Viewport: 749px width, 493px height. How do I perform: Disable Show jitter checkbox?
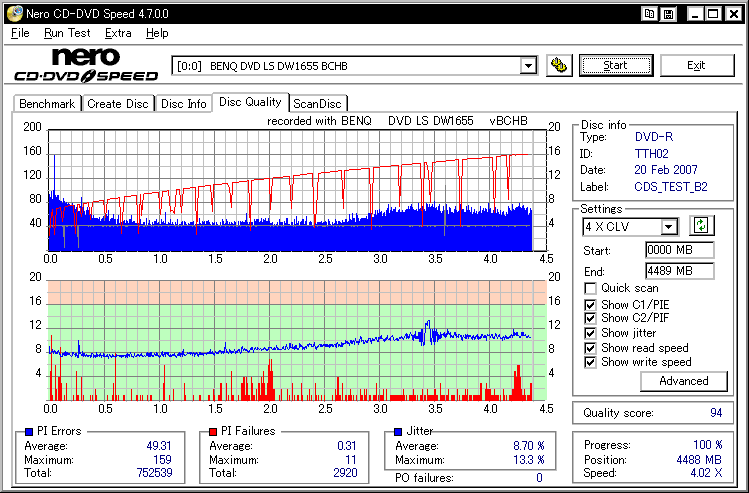[x=590, y=333]
